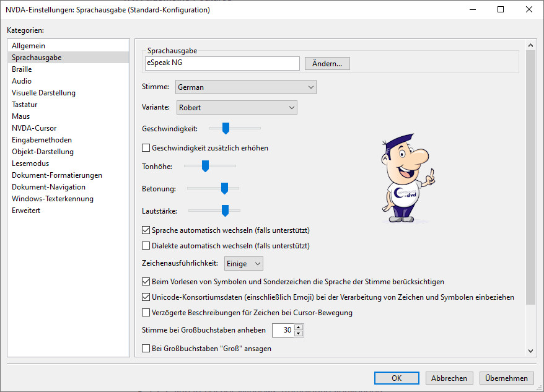Open the Zeichenausführlichkeit dropdown
Image resolution: width=544 pixels, height=392 pixels.
243,264
